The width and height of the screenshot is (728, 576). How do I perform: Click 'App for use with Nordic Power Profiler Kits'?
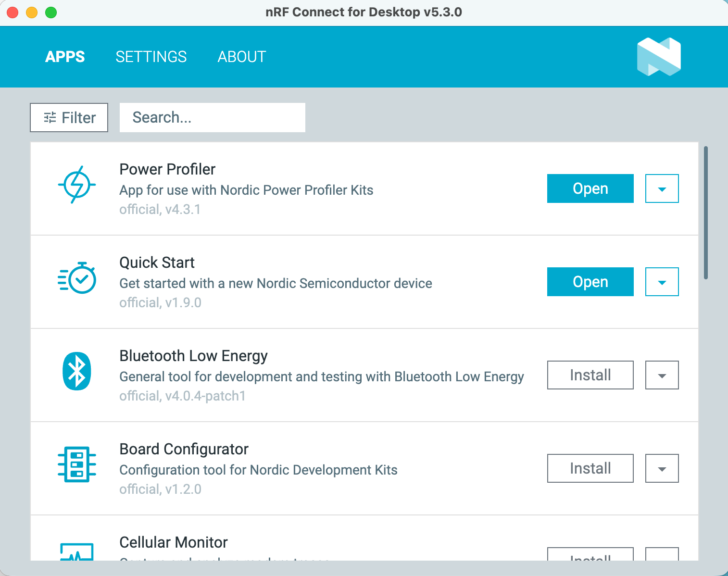click(246, 190)
